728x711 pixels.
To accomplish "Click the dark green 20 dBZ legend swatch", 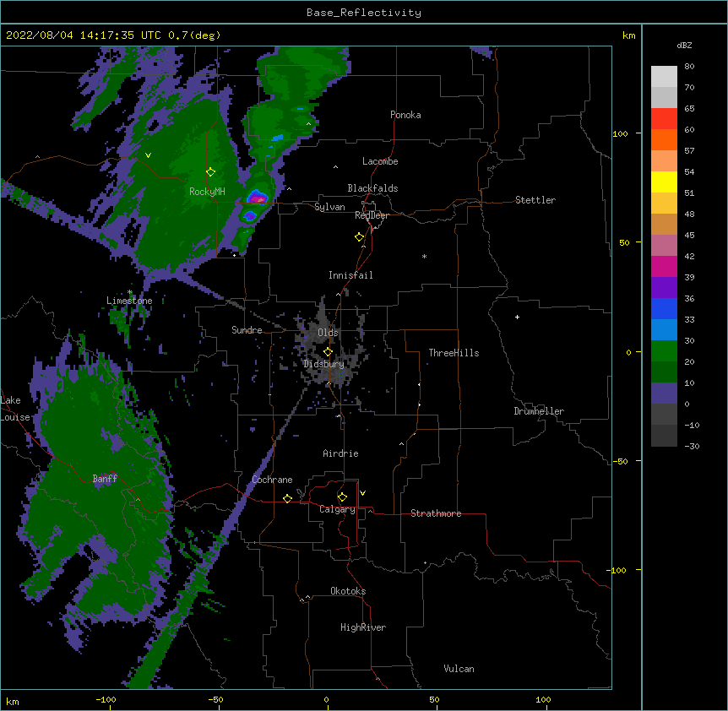I will (x=664, y=372).
